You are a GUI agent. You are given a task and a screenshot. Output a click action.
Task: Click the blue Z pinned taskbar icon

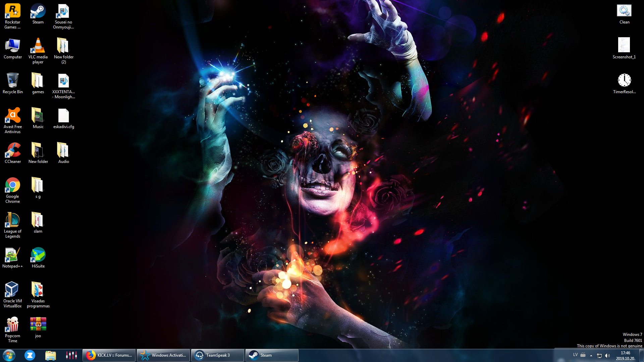pyautogui.click(x=30, y=355)
